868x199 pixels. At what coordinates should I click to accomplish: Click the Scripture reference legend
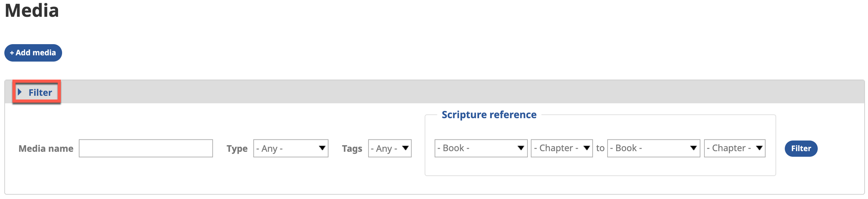click(x=489, y=115)
